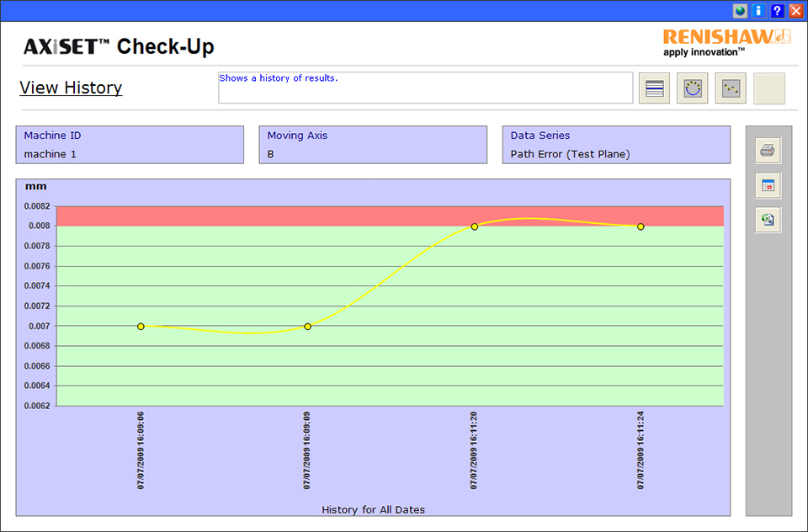The image size is (808, 532).
Task: Open help with the question mark icon
Action: [x=777, y=11]
